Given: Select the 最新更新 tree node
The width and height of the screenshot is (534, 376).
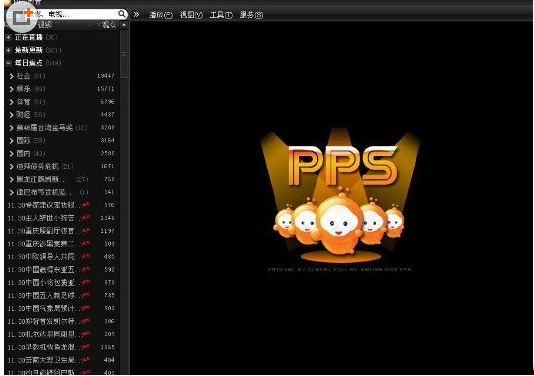Looking at the screenshot, I should pos(38,50).
